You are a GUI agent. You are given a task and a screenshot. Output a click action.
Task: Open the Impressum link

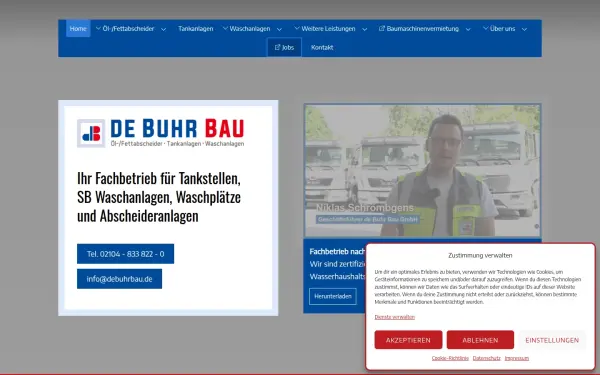coord(517,359)
